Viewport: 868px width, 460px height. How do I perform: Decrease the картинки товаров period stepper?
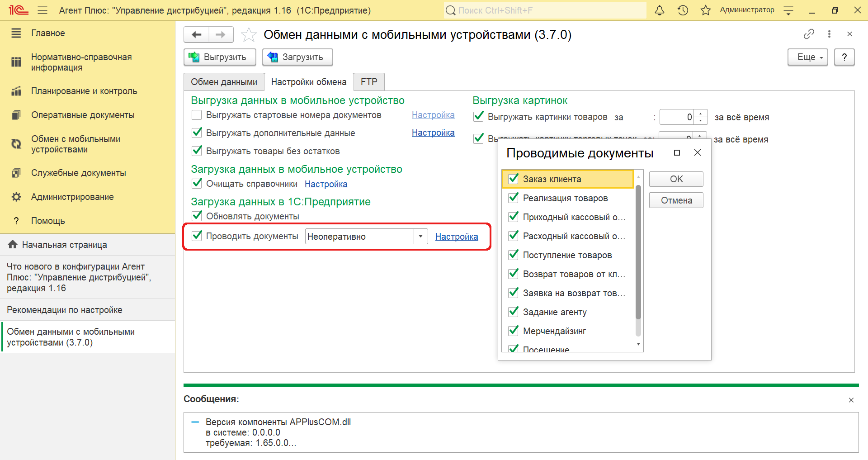[x=700, y=121]
